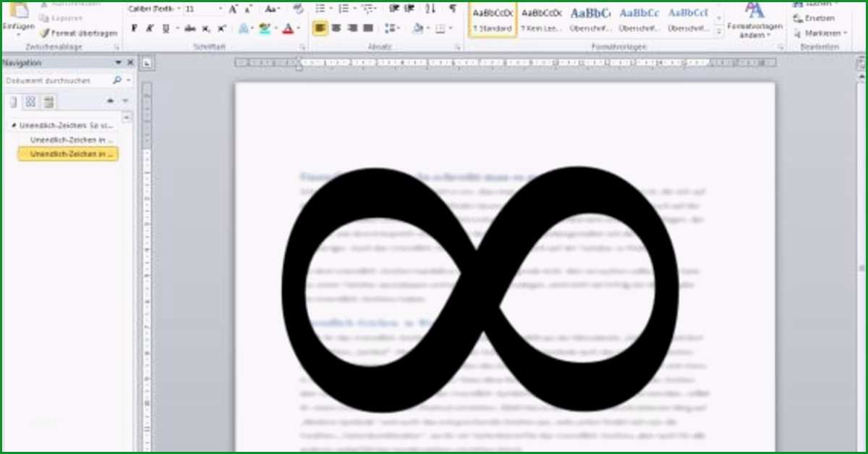The width and height of the screenshot is (868, 454).
Task: Open the line spacing options
Action: point(392,28)
